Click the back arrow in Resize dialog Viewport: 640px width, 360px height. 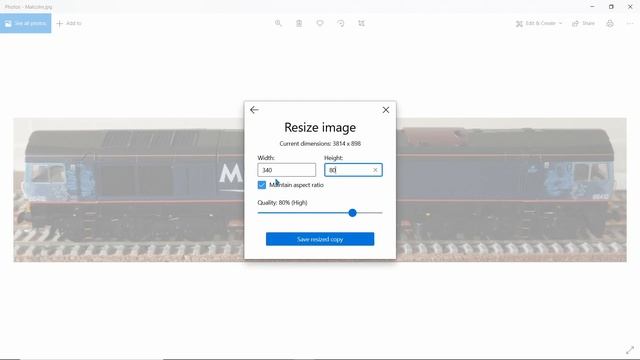coord(254,110)
